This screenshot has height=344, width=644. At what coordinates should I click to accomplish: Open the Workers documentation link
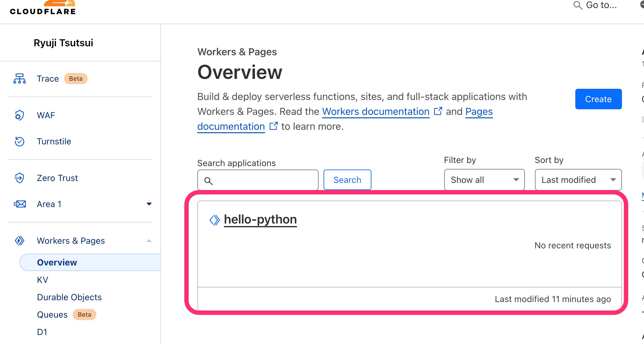376,111
